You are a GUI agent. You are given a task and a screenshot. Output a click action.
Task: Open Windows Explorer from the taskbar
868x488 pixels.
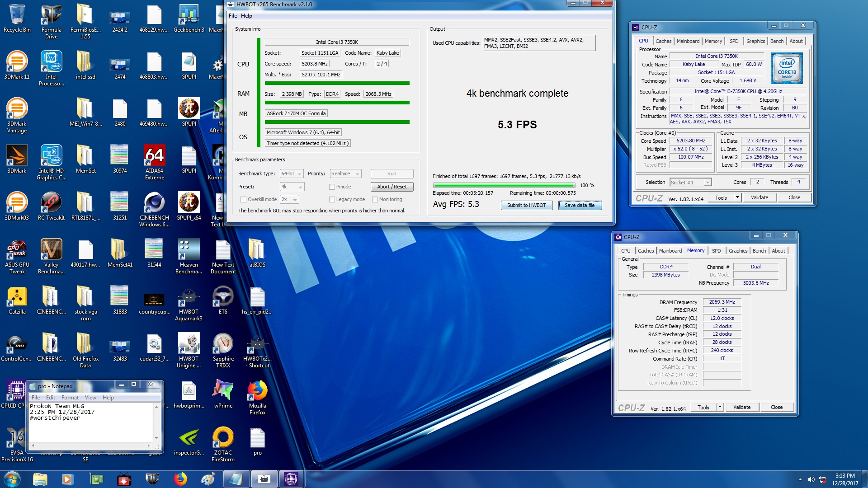(x=40, y=479)
